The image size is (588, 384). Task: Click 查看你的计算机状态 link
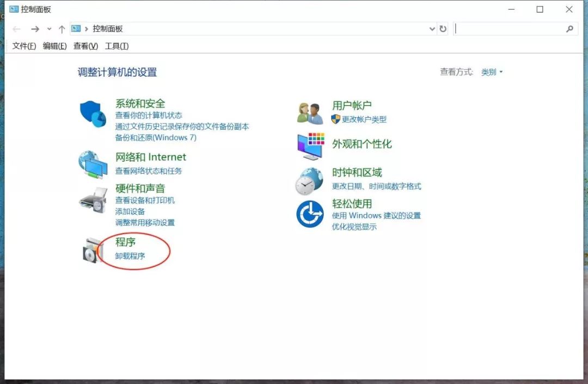[x=149, y=115]
